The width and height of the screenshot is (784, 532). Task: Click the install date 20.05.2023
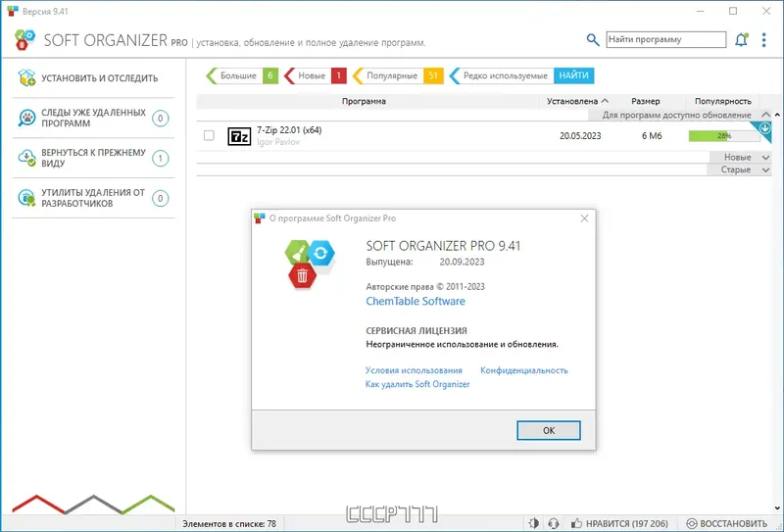pyautogui.click(x=580, y=135)
